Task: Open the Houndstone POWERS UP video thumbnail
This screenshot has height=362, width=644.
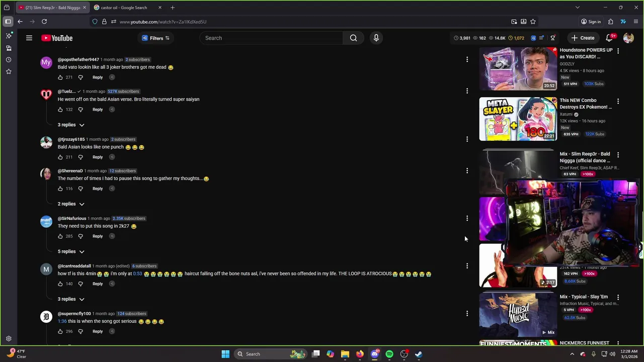Action: click(x=518, y=69)
